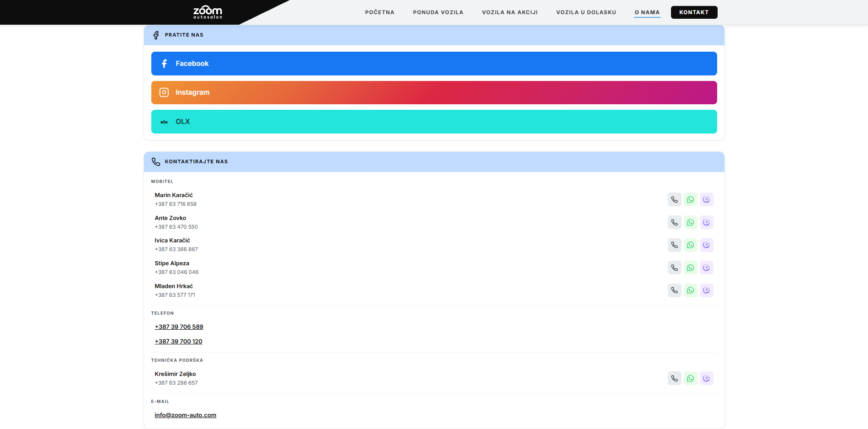This screenshot has width=868, height=429.
Task: Go to Početna menu item
Action: [x=379, y=12]
